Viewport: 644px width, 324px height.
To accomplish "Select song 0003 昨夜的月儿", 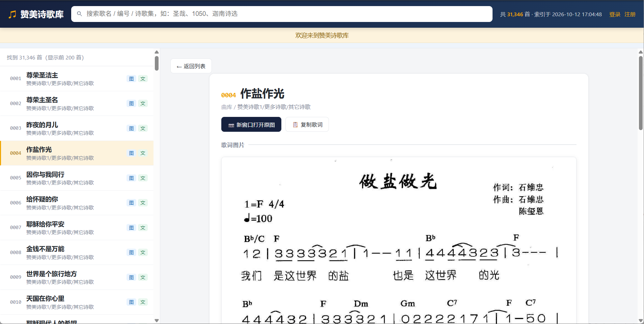I will point(77,128).
